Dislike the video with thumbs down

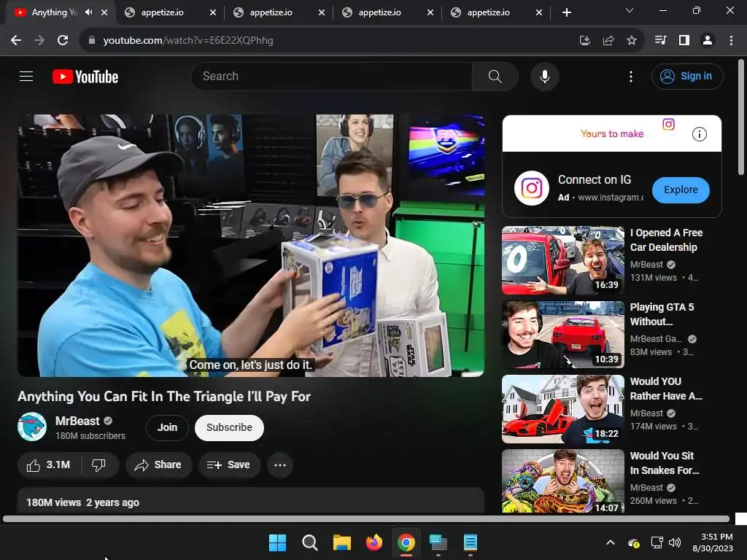[x=99, y=464]
